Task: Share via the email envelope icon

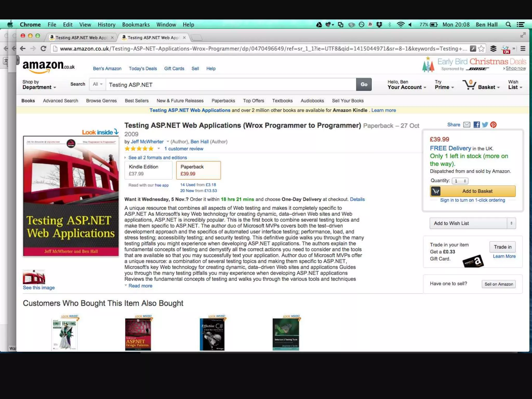Action: click(467, 125)
